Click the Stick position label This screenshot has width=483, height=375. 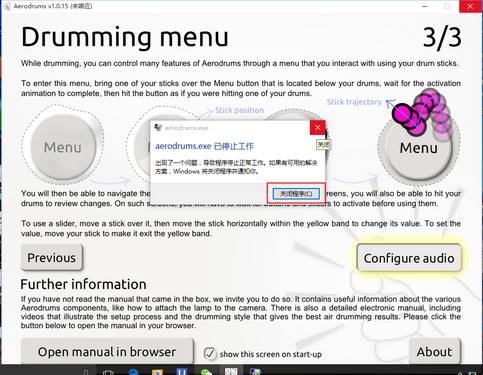pos(239,110)
